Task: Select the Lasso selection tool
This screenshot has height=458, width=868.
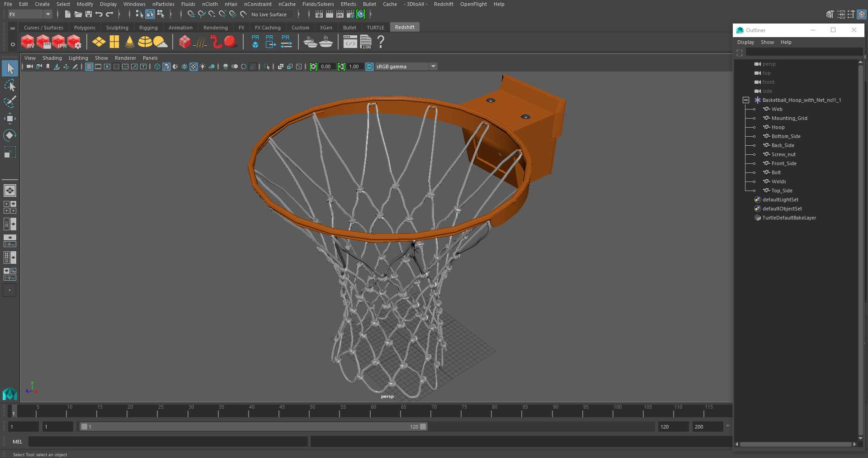Action: [10, 85]
